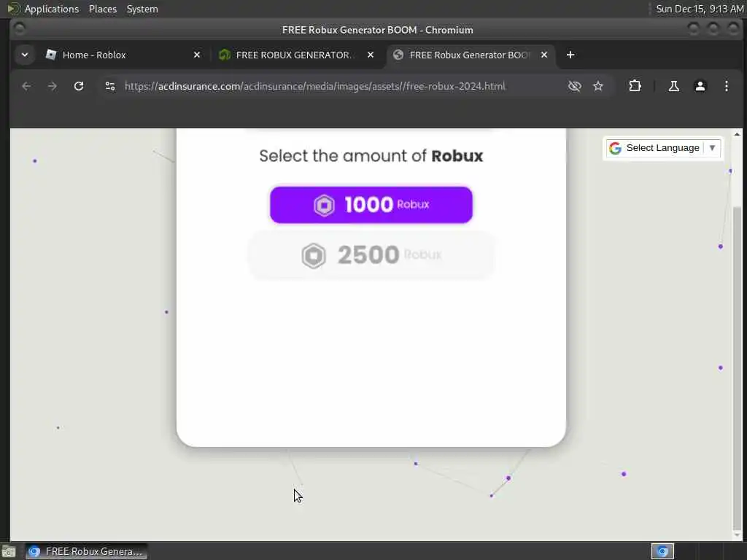Click the show desktop icon in taskbar
The width and height of the screenshot is (747, 560).
[9, 551]
